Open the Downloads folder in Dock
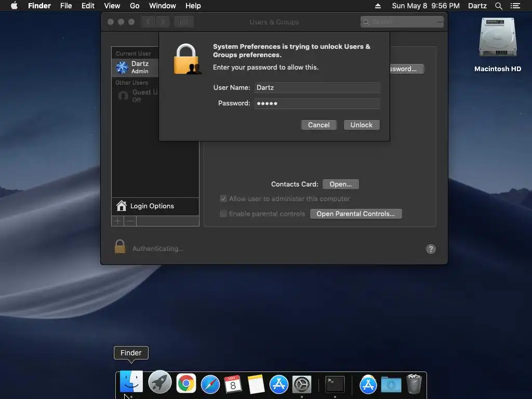 (x=391, y=384)
